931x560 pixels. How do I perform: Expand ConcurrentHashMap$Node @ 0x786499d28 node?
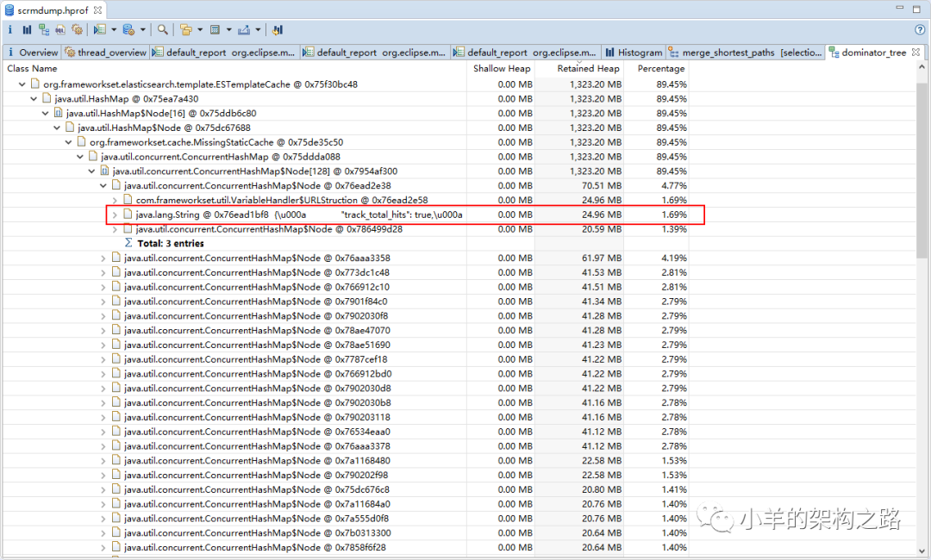116,229
